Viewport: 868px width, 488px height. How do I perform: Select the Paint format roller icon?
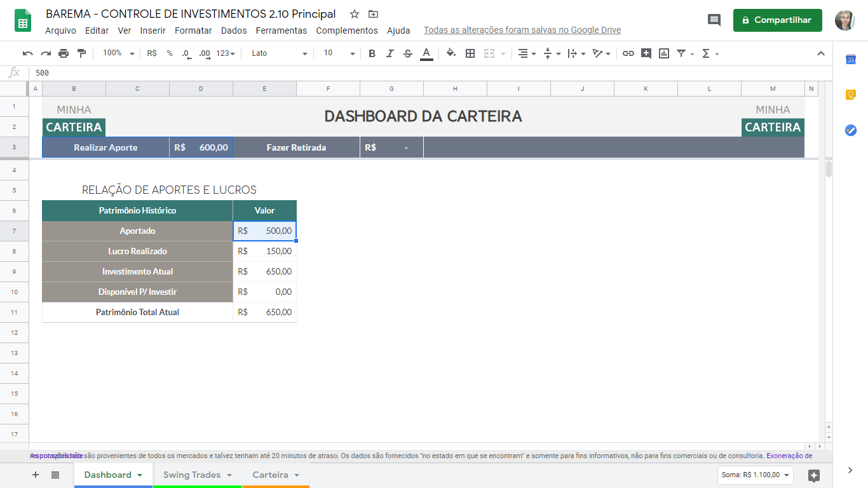[x=81, y=53]
